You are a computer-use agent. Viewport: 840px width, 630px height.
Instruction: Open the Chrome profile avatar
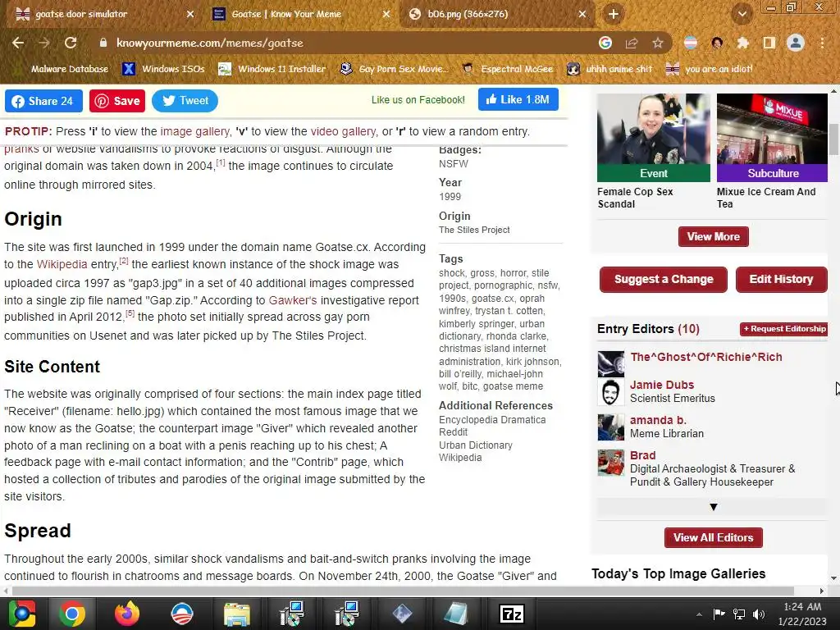(x=796, y=43)
